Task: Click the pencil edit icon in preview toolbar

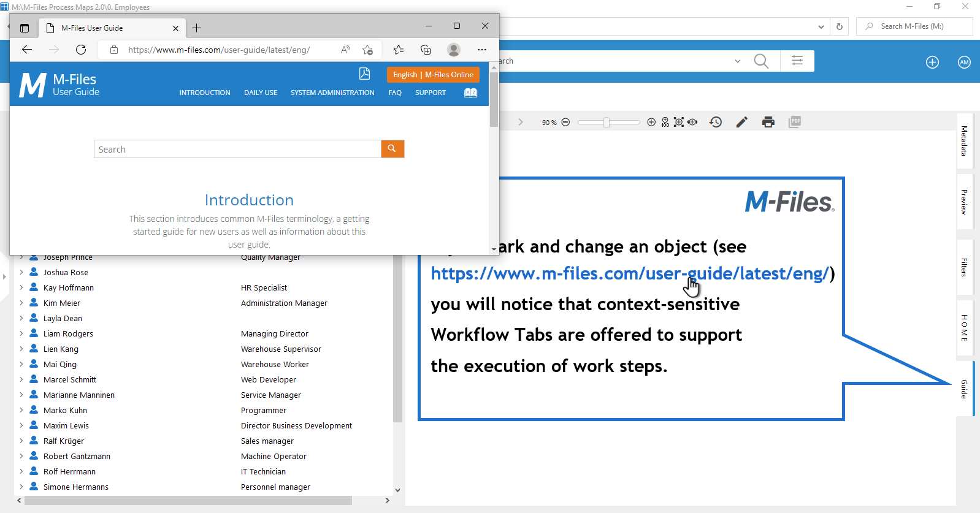Action: (742, 122)
